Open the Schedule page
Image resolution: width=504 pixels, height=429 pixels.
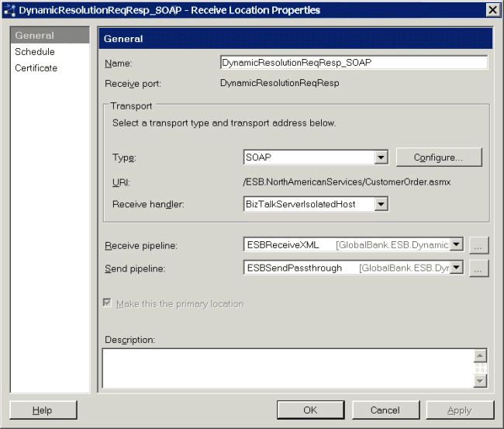point(35,52)
